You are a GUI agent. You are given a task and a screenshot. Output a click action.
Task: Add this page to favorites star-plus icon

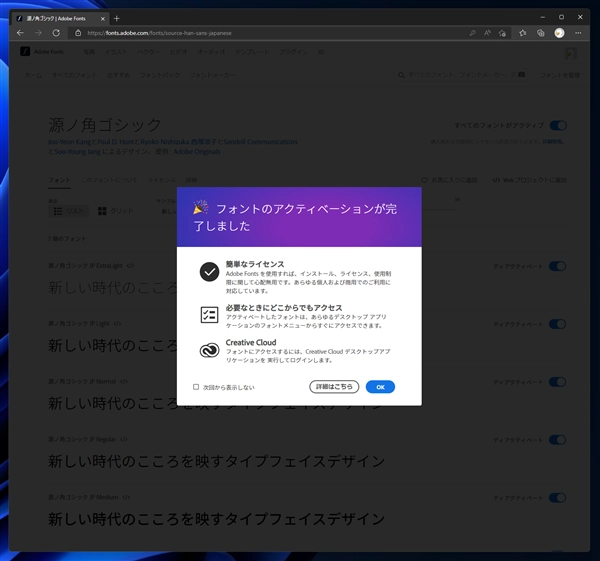pos(502,33)
